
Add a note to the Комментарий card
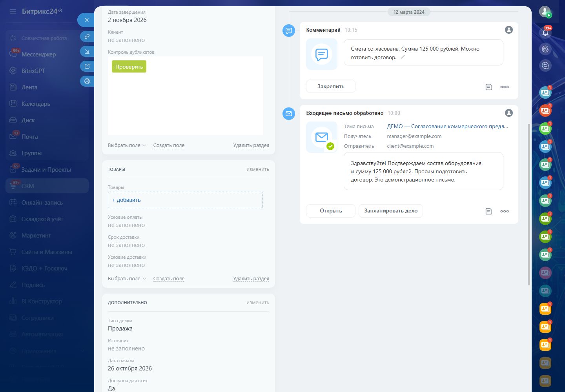click(x=489, y=87)
